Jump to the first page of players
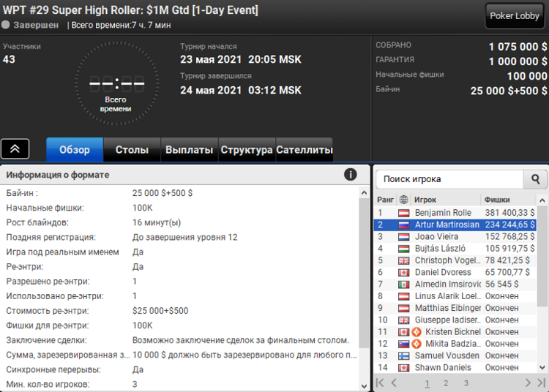 tap(380, 382)
